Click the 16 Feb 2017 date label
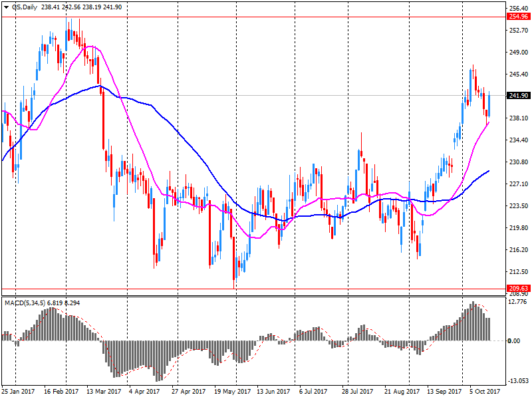This screenshot has width=532, height=399. coord(61,391)
